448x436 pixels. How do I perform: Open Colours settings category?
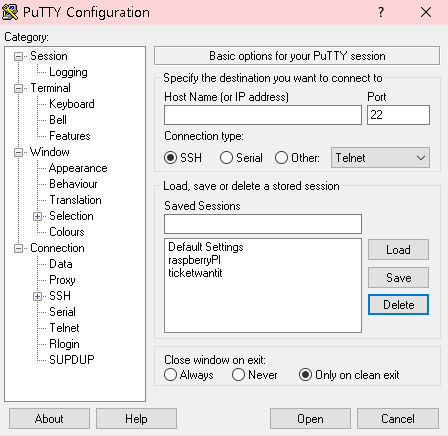[67, 232]
